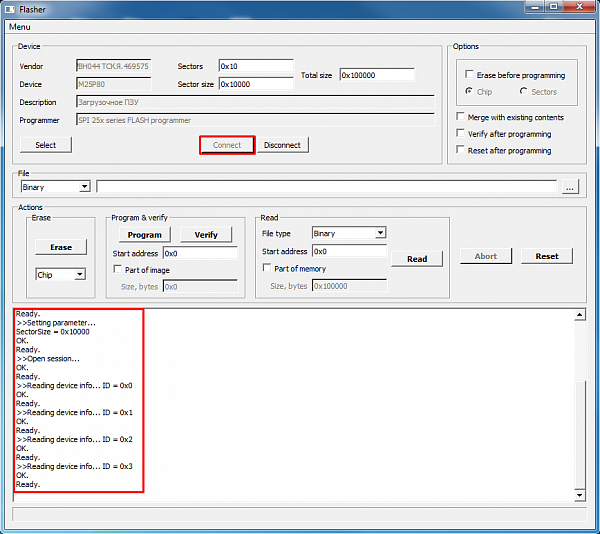The width and height of the screenshot is (600, 534).
Task: Click the browse file ellipsis button
Action: pyautogui.click(x=569, y=187)
